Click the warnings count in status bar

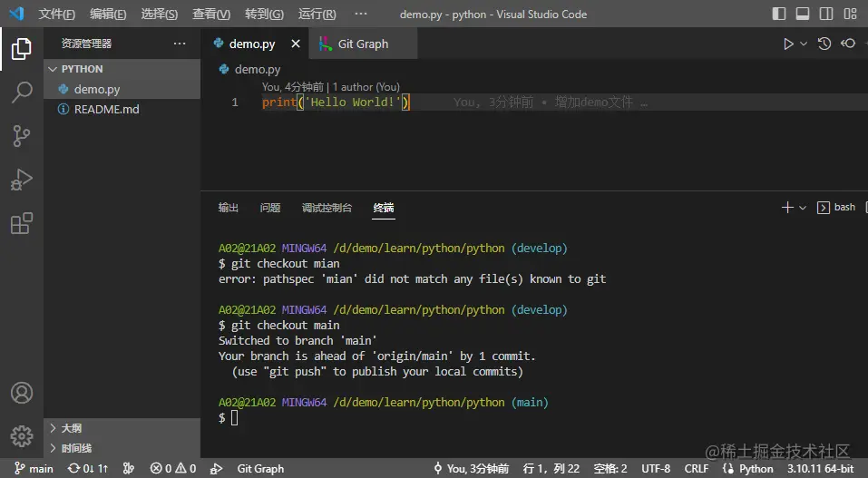[x=186, y=469]
